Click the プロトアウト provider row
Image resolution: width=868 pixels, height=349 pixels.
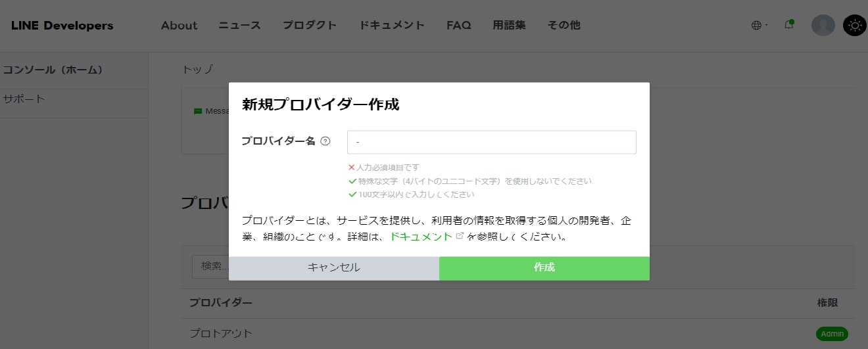click(518, 333)
